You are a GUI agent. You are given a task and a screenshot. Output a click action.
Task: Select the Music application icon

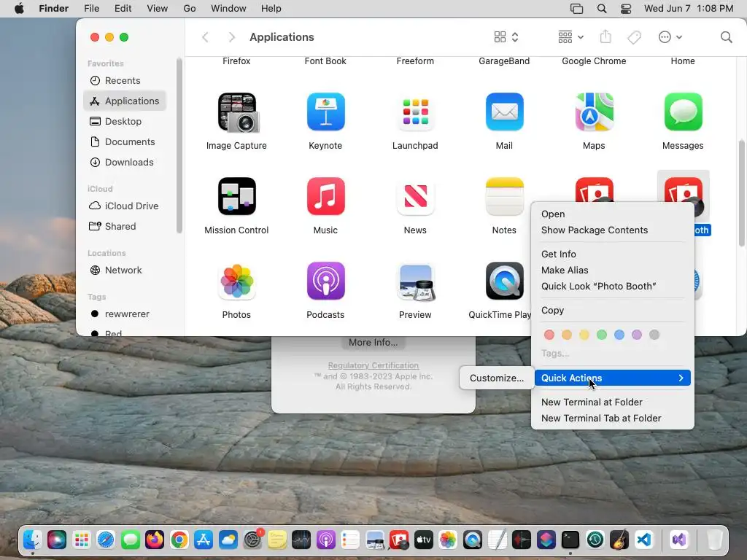(326, 196)
